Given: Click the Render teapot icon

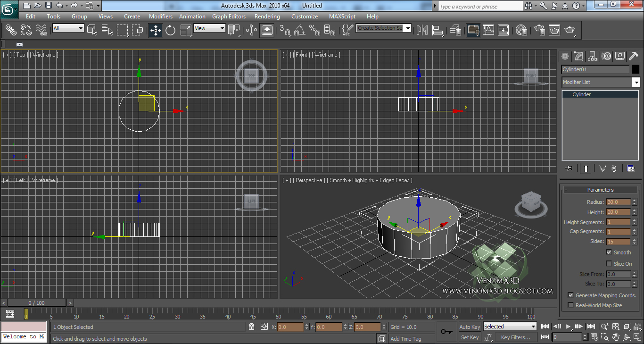Looking at the screenshot, I should 570,30.
